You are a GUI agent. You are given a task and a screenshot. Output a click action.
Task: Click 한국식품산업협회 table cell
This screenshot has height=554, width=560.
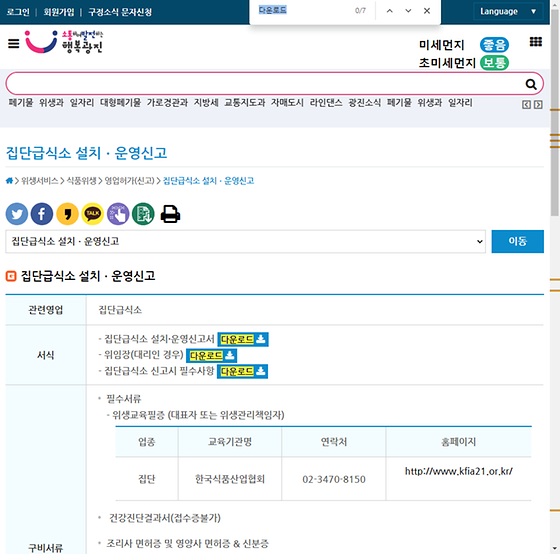click(230, 479)
